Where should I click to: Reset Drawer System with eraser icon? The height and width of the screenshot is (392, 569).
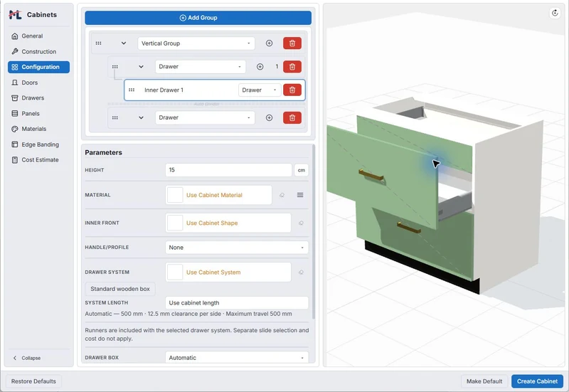(301, 272)
